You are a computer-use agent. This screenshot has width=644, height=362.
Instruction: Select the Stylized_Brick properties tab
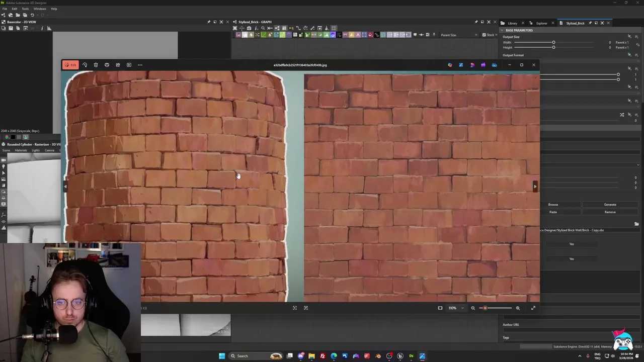point(575,23)
